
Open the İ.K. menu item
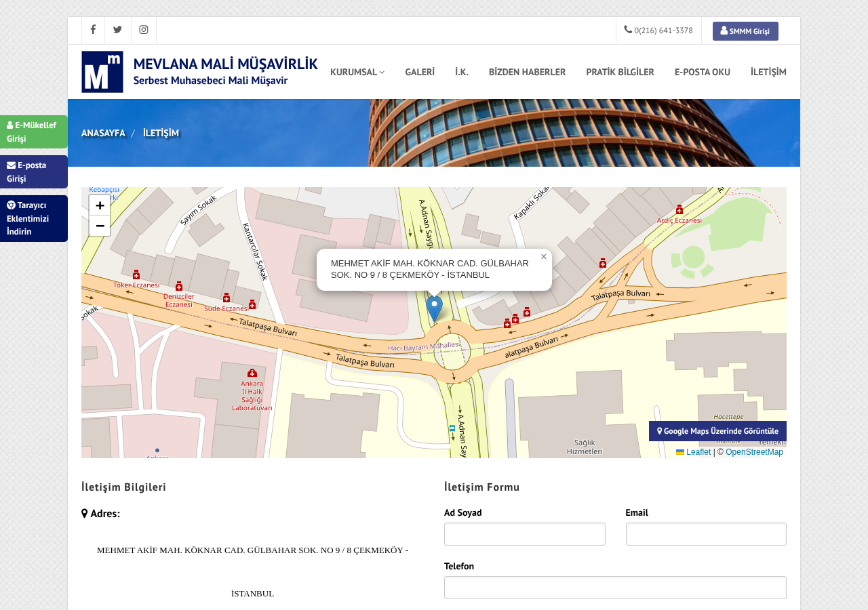click(462, 72)
